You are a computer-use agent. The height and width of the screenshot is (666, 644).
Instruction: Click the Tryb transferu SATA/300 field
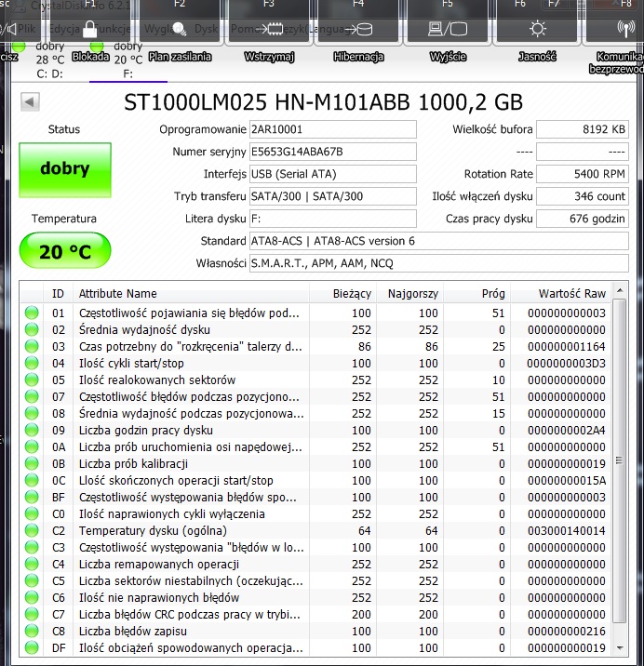[x=333, y=196]
